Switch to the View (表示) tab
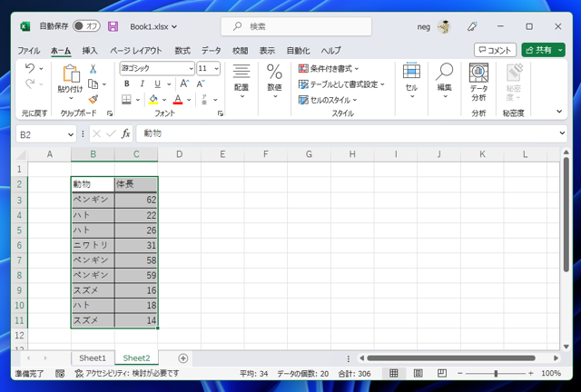 coord(267,51)
